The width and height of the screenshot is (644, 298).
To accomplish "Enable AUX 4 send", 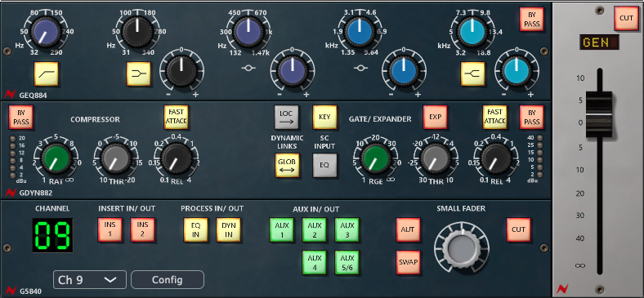I will click(x=315, y=262).
